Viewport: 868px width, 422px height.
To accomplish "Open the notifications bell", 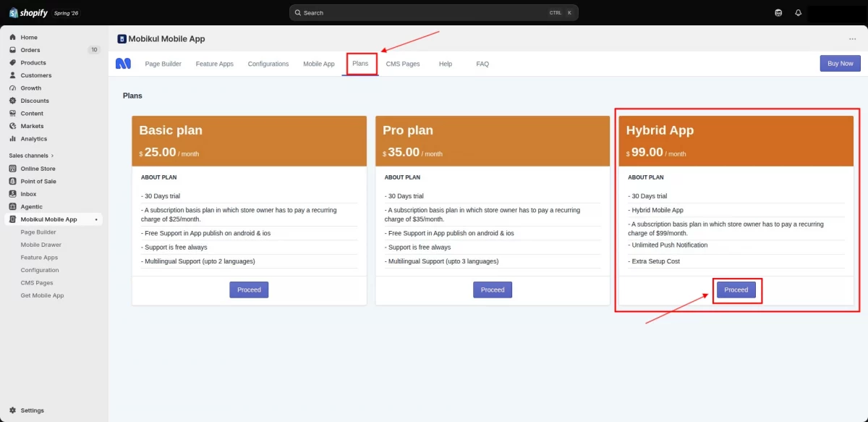I will [x=799, y=12].
